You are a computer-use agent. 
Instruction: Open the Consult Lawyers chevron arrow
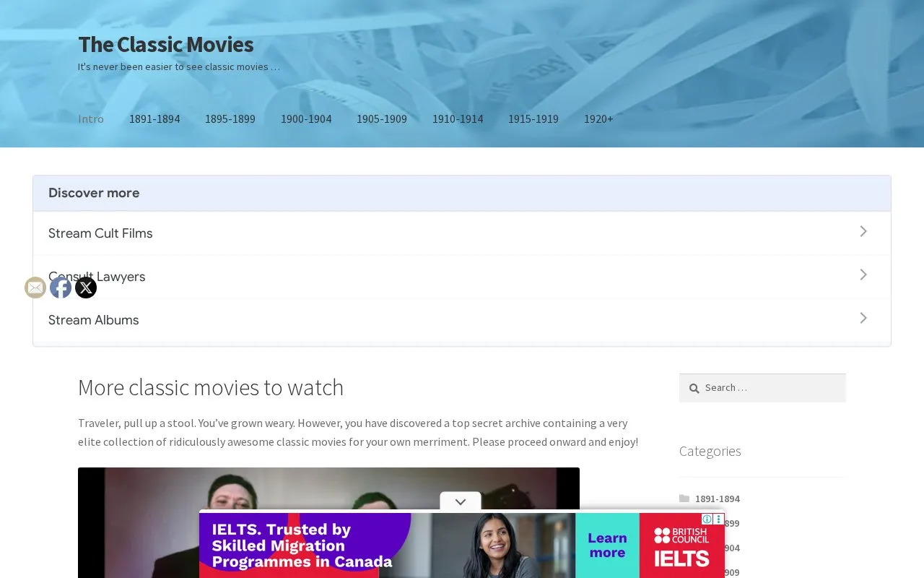863,275
